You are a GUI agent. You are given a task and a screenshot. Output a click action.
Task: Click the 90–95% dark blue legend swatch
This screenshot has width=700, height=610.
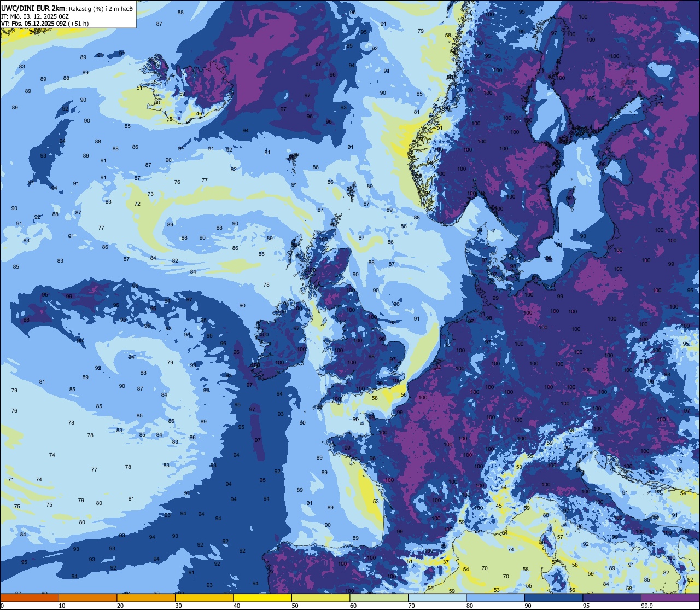point(553,597)
